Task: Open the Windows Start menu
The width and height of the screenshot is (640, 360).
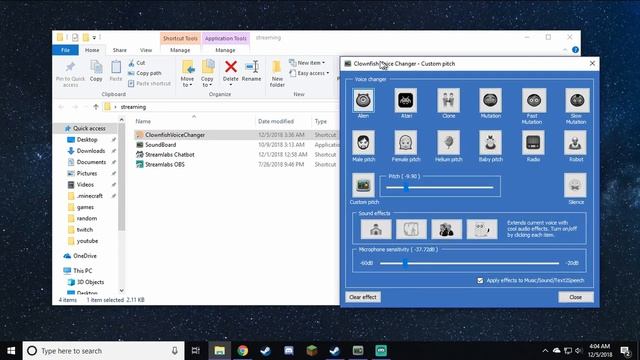Action: point(11,351)
